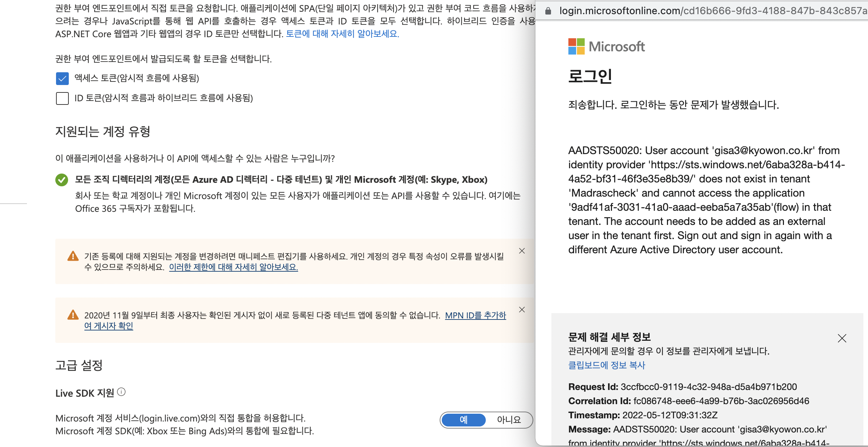The width and height of the screenshot is (868, 447).
Task: Click the Live SDK 지원 label
Action: [85, 394]
